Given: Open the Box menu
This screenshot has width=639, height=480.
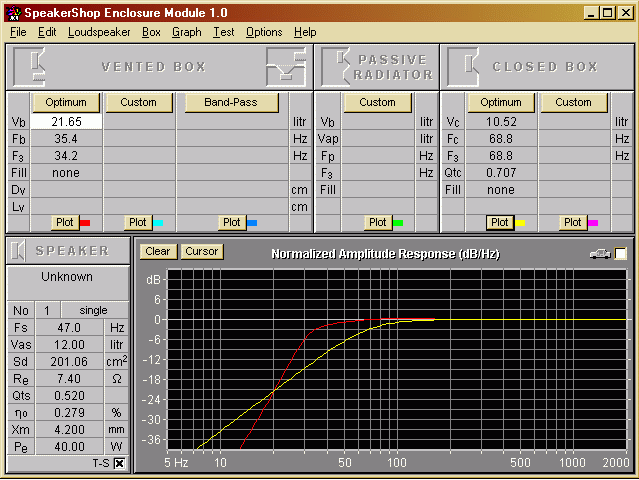Looking at the screenshot, I should click(151, 32).
